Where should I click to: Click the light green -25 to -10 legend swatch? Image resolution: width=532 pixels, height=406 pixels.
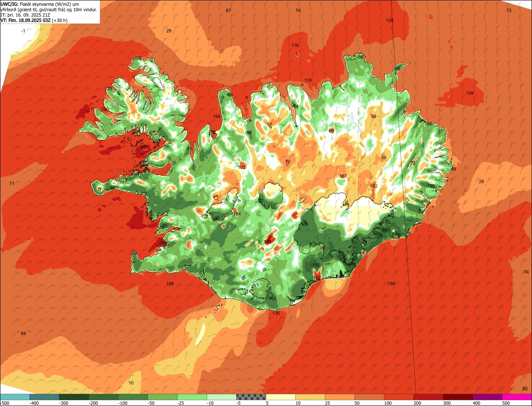click(x=192, y=397)
